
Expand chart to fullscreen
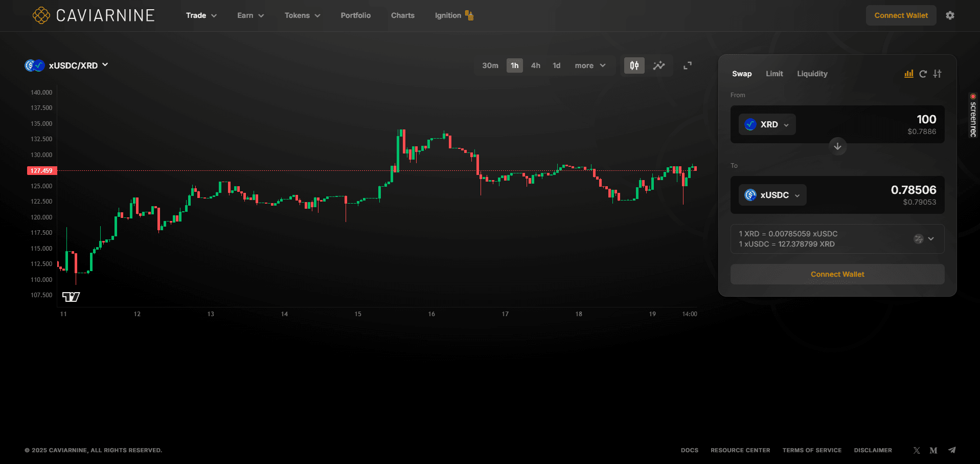pyautogui.click(x=688, y=65)
